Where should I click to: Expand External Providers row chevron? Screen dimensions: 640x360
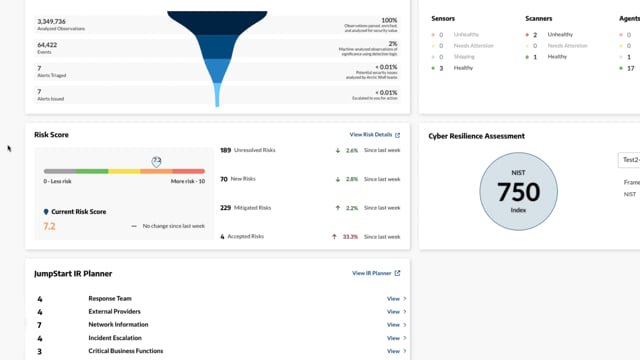tap(404, 312)
